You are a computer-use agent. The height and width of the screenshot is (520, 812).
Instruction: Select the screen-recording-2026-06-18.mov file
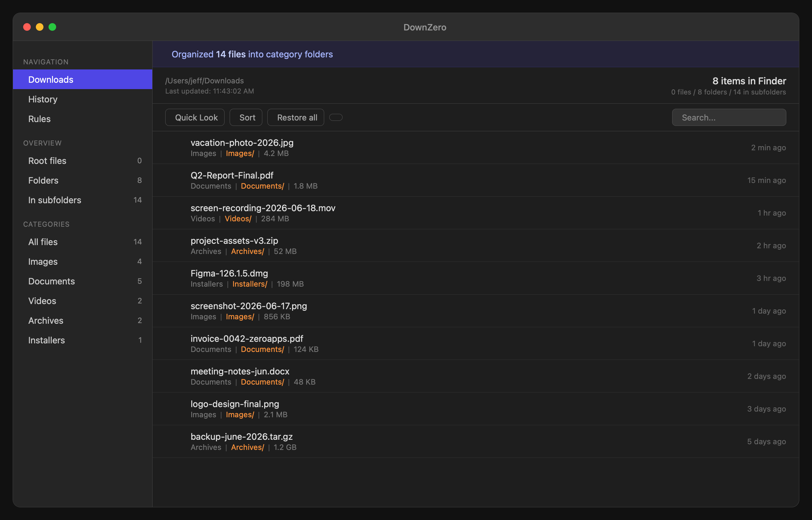tap(475, 213)
